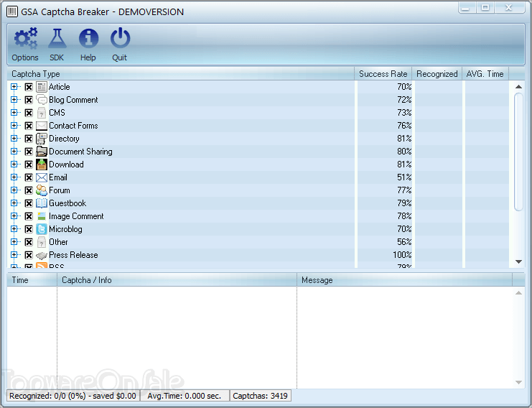Click the Email envelope icon
Image resolution: width=532 pixels, height=408 pixels.
coord(42,177)
